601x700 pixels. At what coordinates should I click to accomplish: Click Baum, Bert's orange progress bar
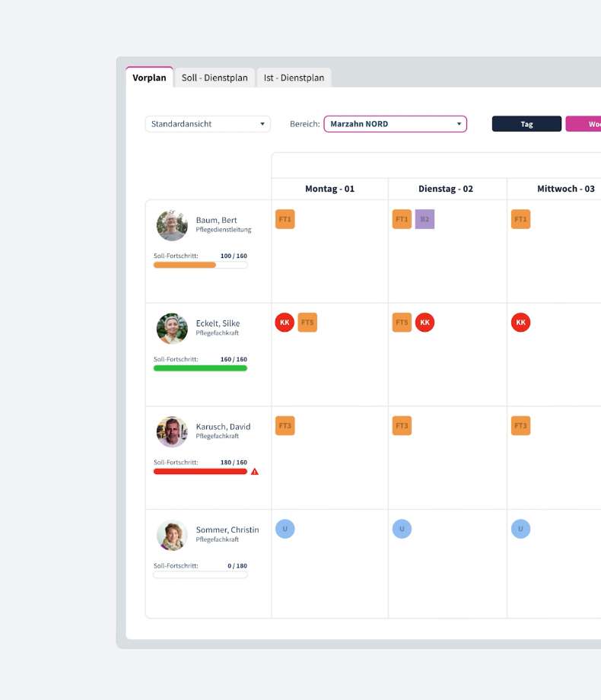[200, 266]
